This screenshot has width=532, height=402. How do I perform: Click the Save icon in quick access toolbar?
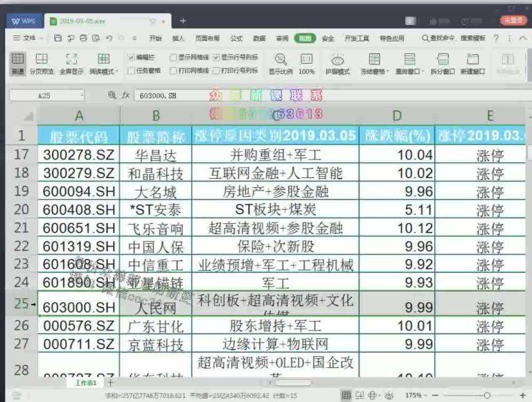click(x=57, y=38)
